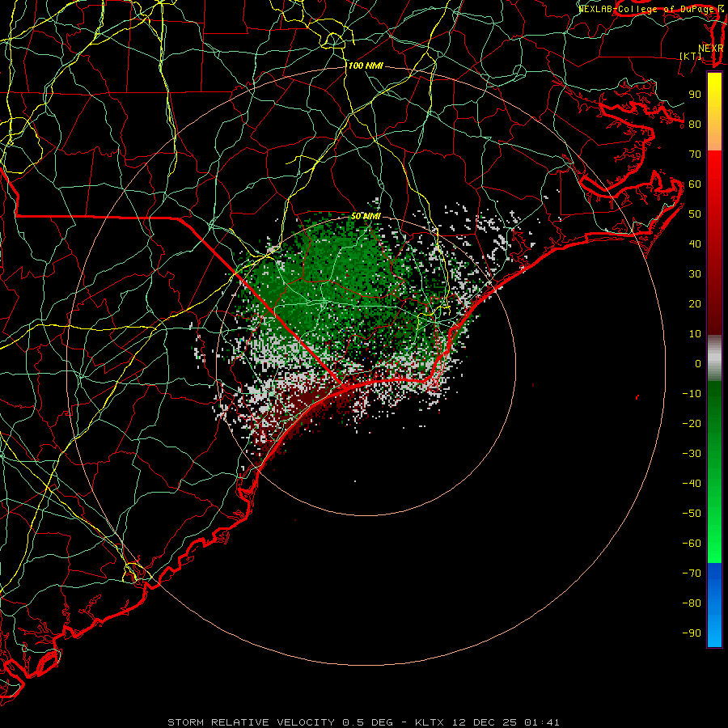The height and width of the screenshot is (728, 728).
Task: Click the [KT] units label above scale
Action: pyautogui.click(x=691, y=56)
